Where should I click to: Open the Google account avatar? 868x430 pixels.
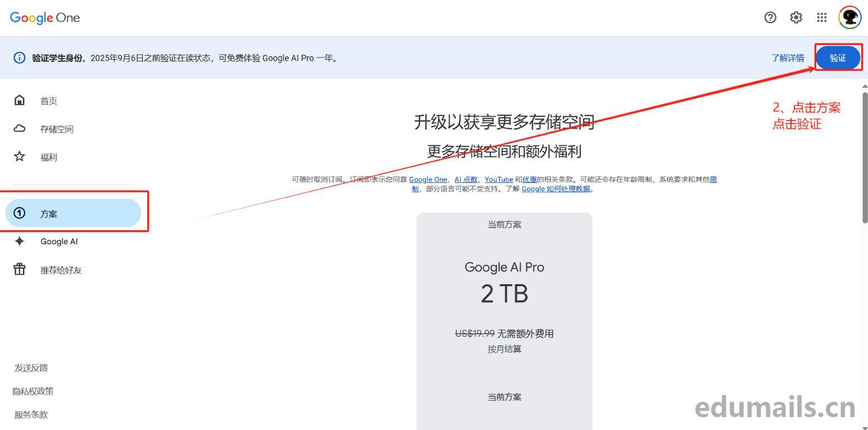[x=849, y=17]
